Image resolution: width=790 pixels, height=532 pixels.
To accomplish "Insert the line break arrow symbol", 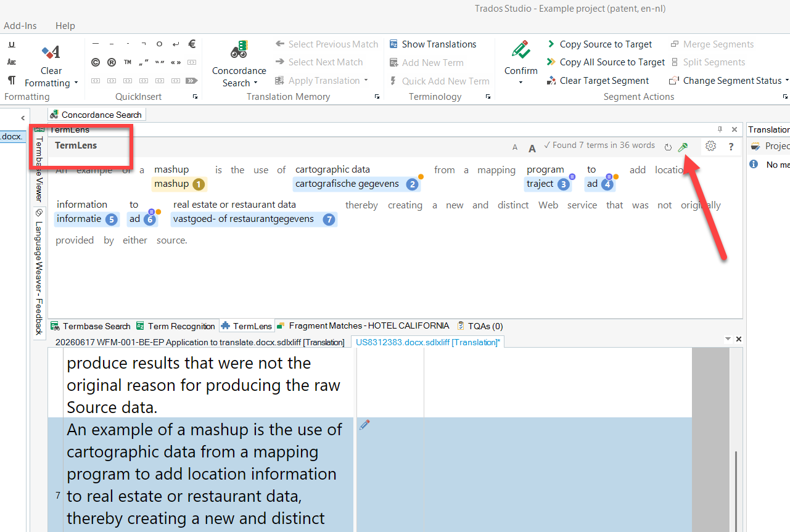I will (176, 44).
